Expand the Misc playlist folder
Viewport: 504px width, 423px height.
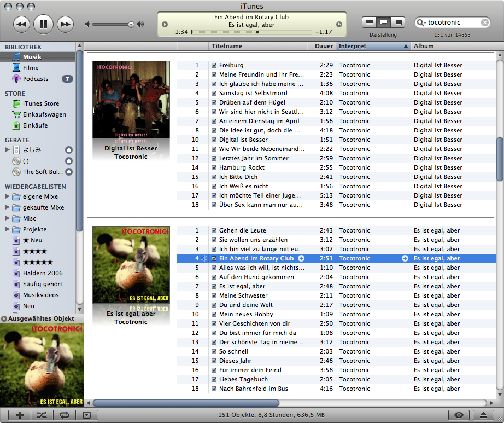pyautogui.click(x=7, y=218)
